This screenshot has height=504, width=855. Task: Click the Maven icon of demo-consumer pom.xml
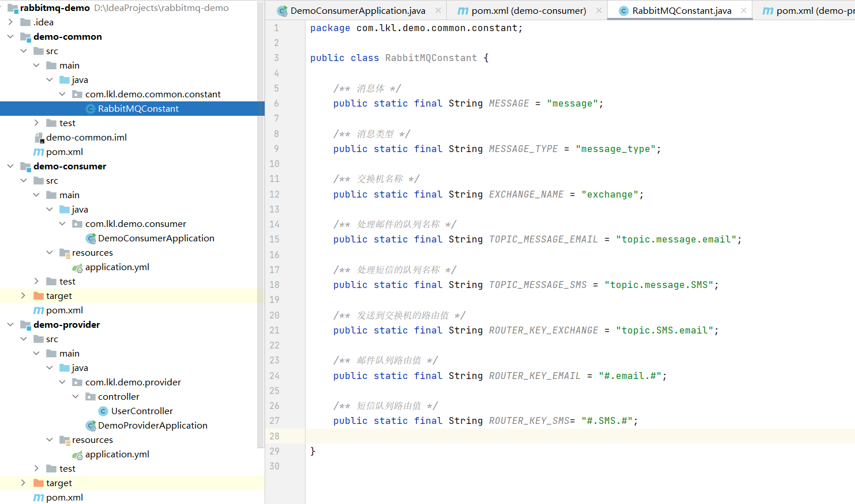(39, 310)
